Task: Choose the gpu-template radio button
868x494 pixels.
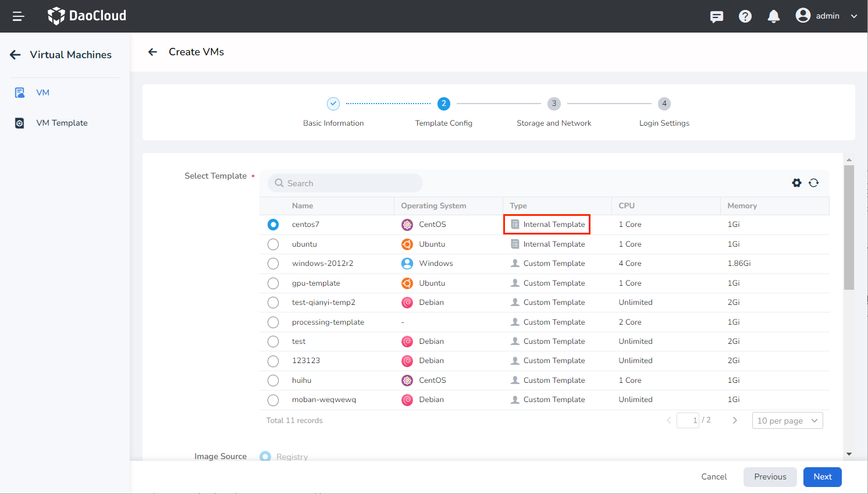Action: (x=273, y=283)
